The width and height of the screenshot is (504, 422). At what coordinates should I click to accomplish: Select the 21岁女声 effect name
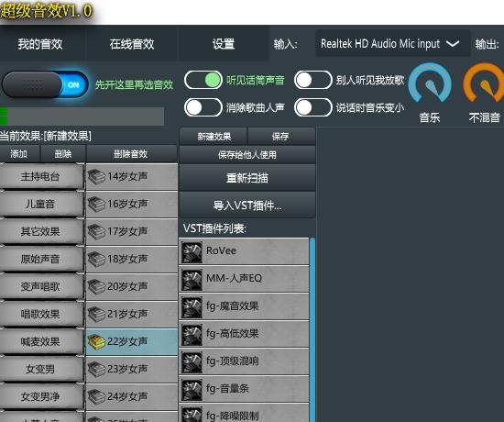click(127, 314)
